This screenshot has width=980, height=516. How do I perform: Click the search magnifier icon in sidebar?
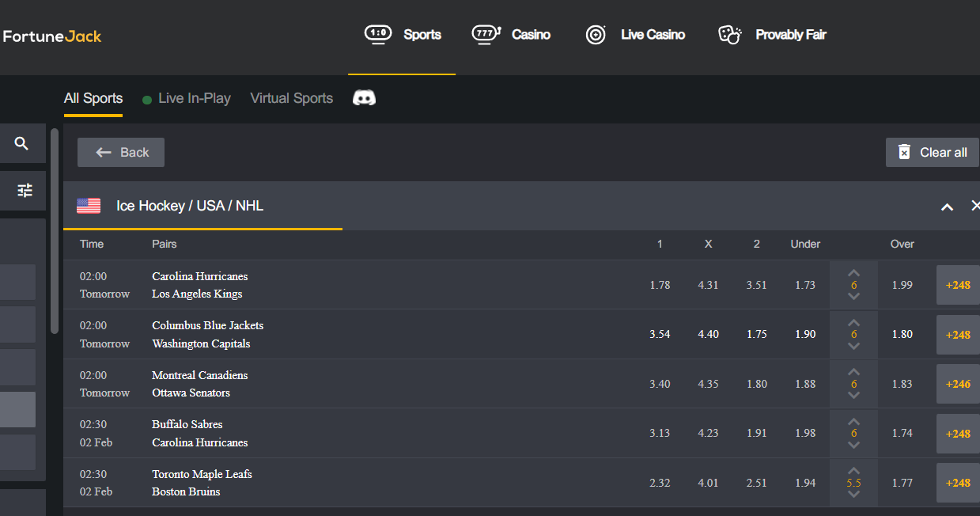[x=21, y=143]
